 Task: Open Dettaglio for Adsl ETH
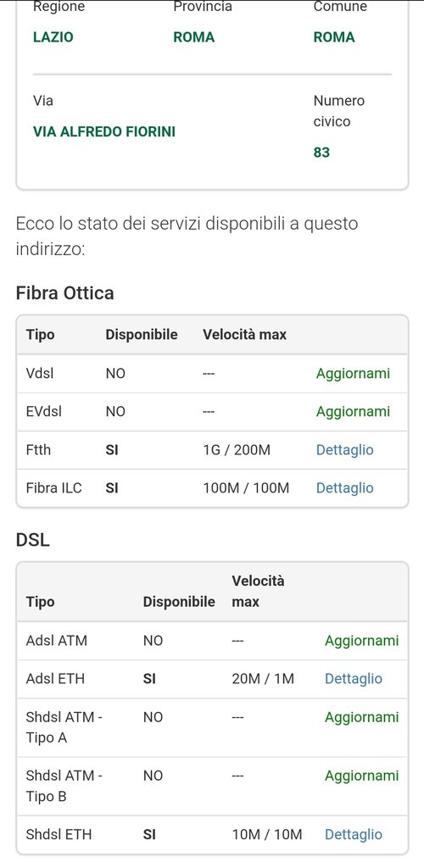(353, 679)
